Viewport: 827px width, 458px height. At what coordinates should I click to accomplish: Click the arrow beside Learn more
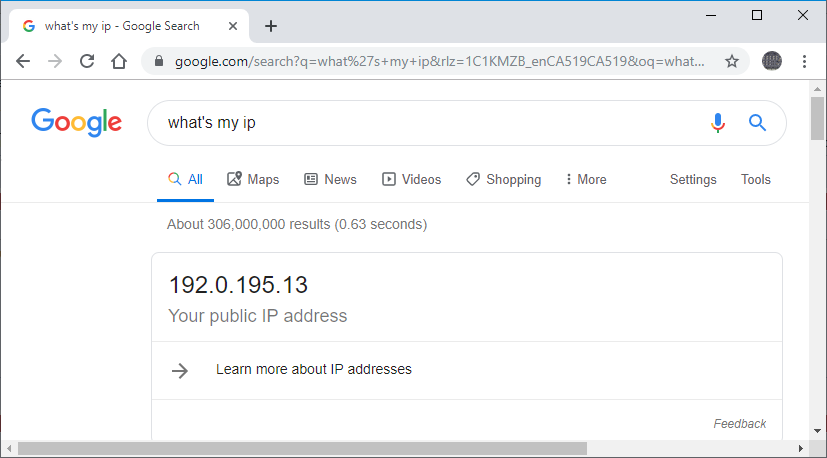(x=180, y=371)
